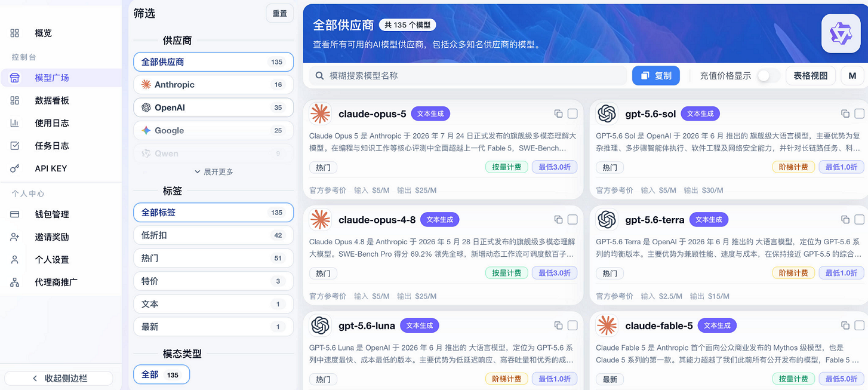Click 阶梯计费 tag on gpt-5.6-sol card
The image size is (868, 390).
(x=793, y=167)
